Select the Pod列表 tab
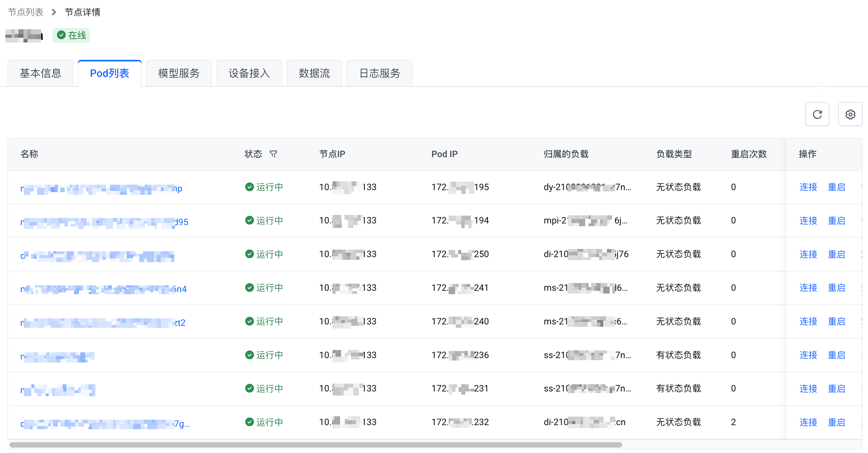Viewport: 868px width, 453px height. pyautogui.click(x=110, y=73)
